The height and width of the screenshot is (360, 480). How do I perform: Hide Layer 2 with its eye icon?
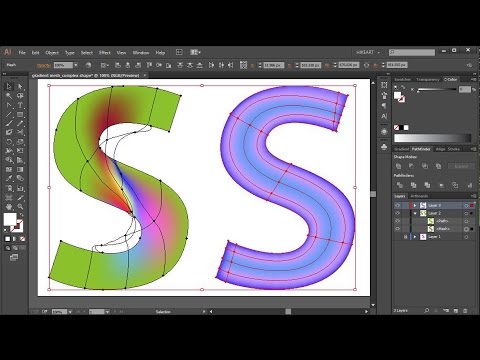point(397,213)
